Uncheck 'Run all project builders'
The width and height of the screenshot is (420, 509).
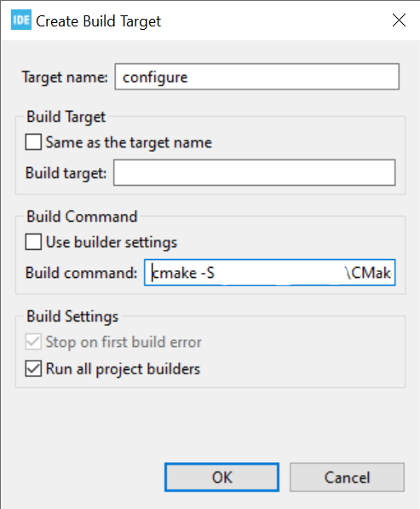click(x=33, y=368)
